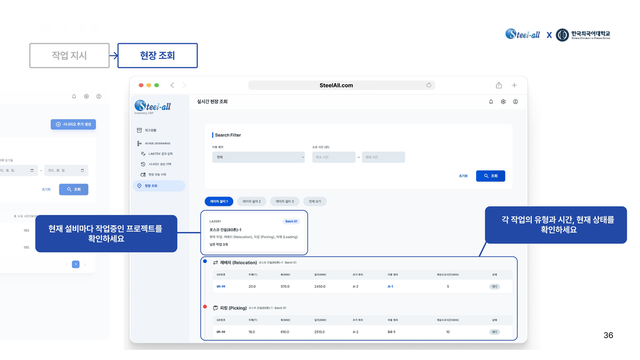Open the highlighted sidebar menu item
Viewport: 640px width, 360px height.
[x=159, y=186]
